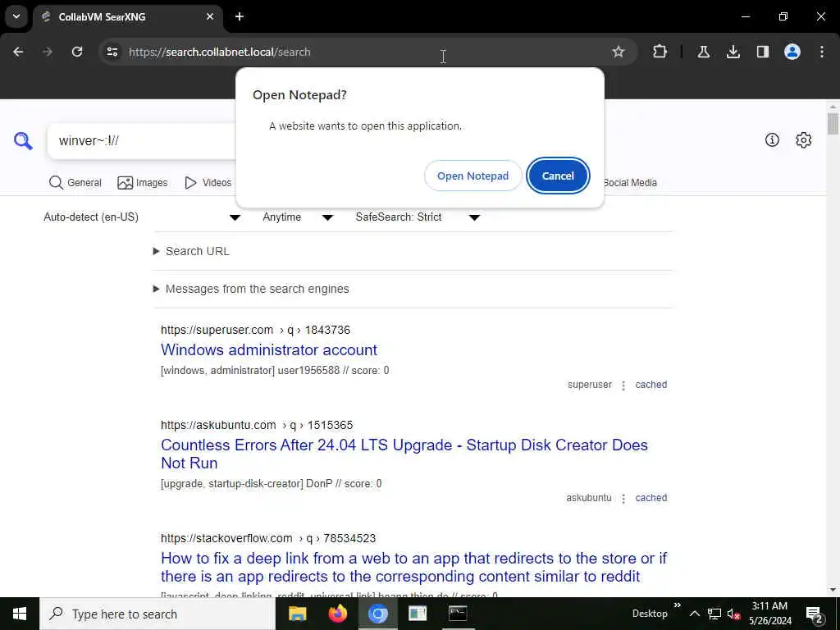Close the CollabVM SearXNG tab
Image resolution: width=840 pixels, height=630 pixels.
(x=210, y=16)
